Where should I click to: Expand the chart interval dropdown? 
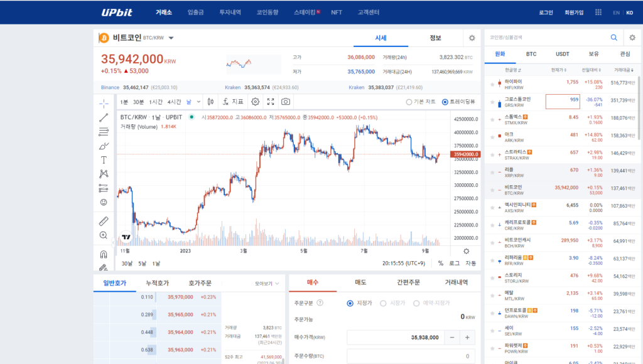(x=198, y=102)
